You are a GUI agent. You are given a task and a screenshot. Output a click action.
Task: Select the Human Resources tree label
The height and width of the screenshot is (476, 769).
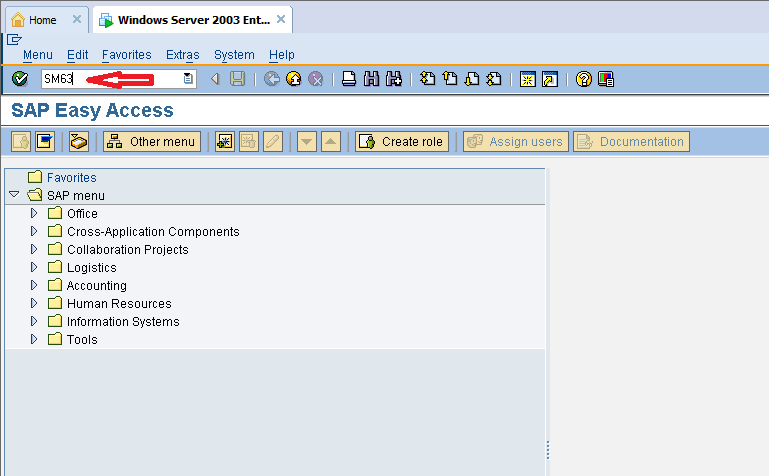click(x=119, y=303)
